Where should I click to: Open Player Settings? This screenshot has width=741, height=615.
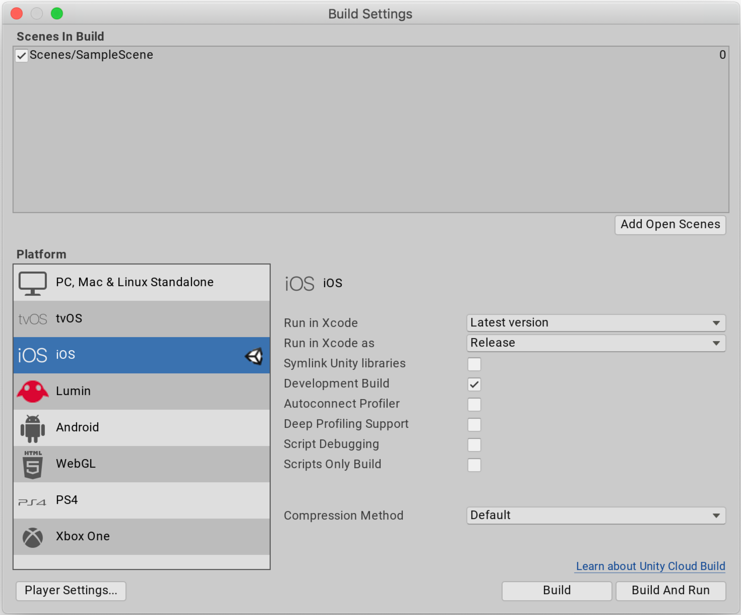pos(71,591)
